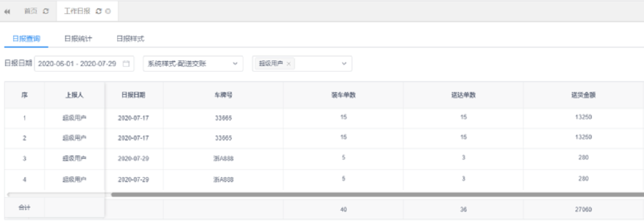The height and width of the screenshot is (221, 644).
Task: Switch to the 日报统计 sub-tab
Action: pos(78,39)
